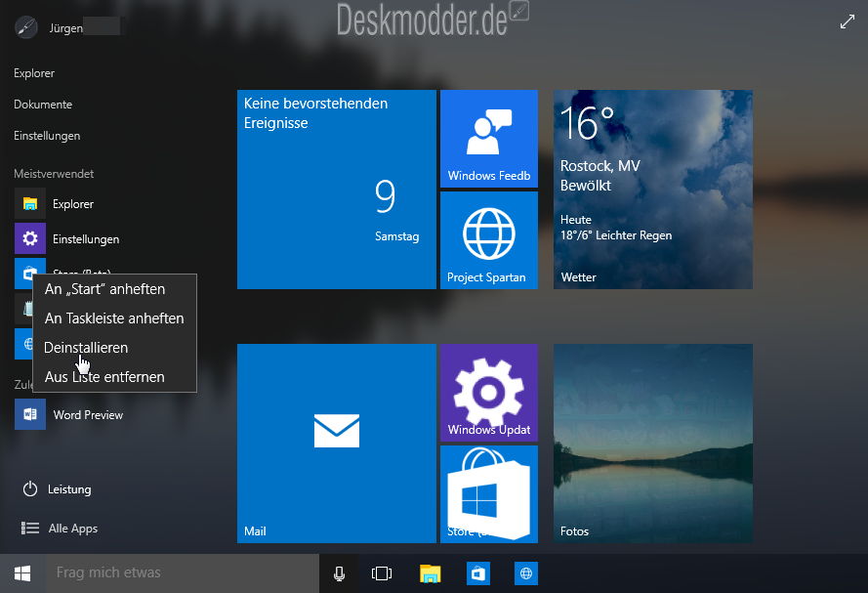Click the Alle Apps label
This screenshot has height=593, width=868.
coord(73,529)
